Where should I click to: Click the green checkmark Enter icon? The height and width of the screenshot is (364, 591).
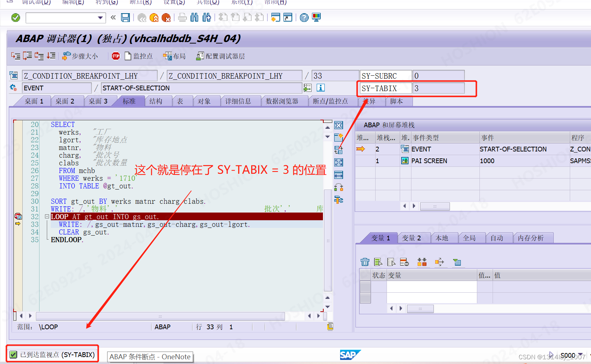[16, 18]
